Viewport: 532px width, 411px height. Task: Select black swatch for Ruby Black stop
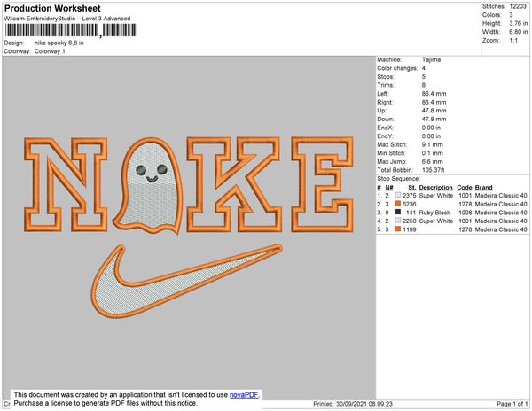click(398, 212)
